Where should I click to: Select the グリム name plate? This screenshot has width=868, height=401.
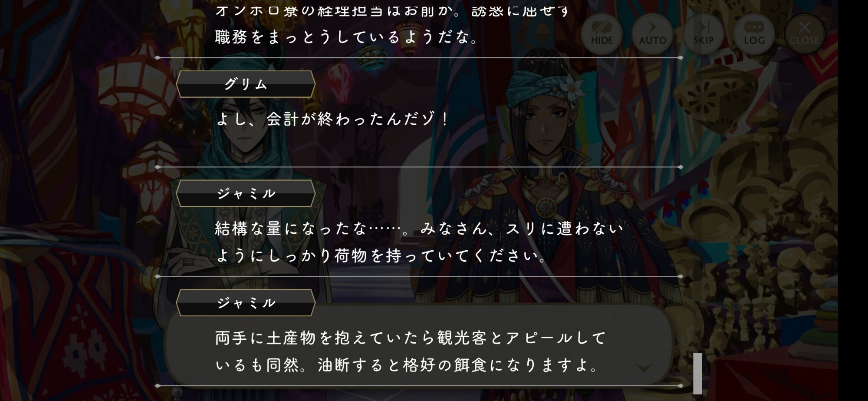click(x=246, y=84)
